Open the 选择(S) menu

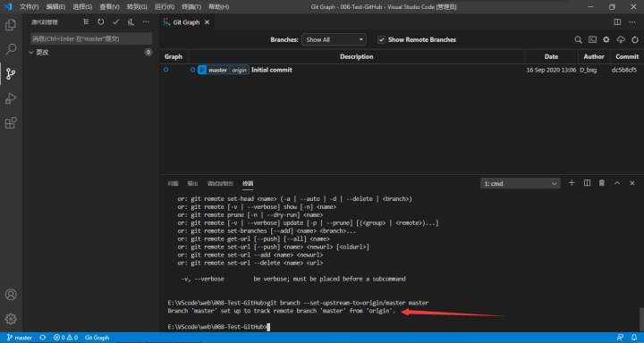pos(82,7)
